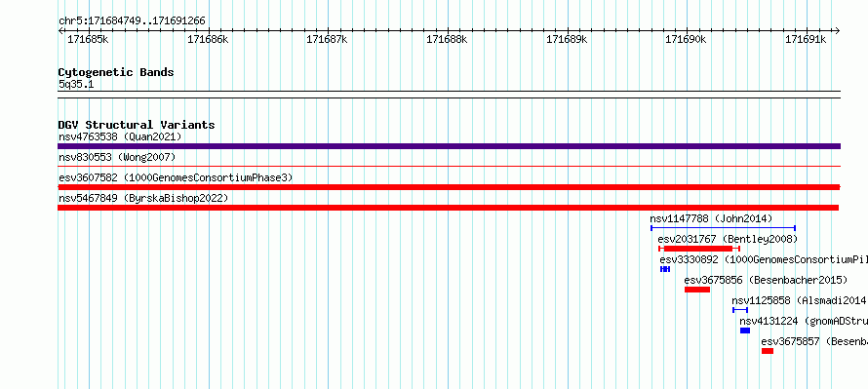This screenshot has height=389, width=868.
Task: Click the left arrowhead of the ruler
Action: (60, 31)
